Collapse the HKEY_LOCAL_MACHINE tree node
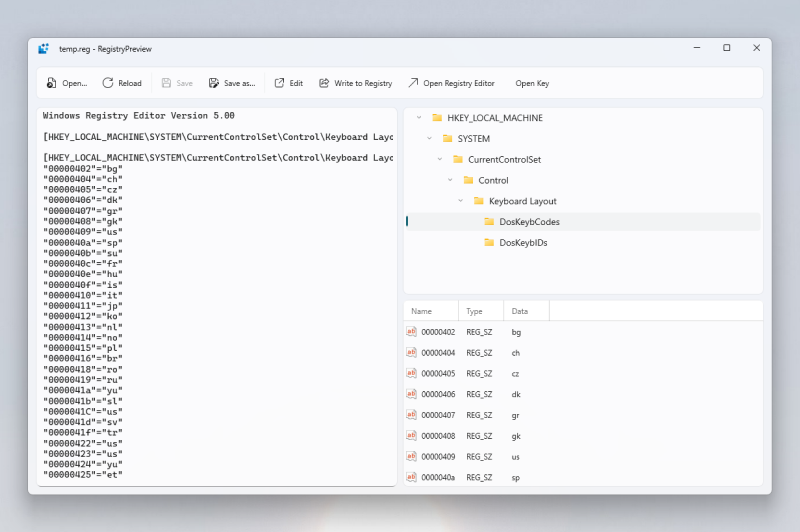 click(x=419, y=117)
